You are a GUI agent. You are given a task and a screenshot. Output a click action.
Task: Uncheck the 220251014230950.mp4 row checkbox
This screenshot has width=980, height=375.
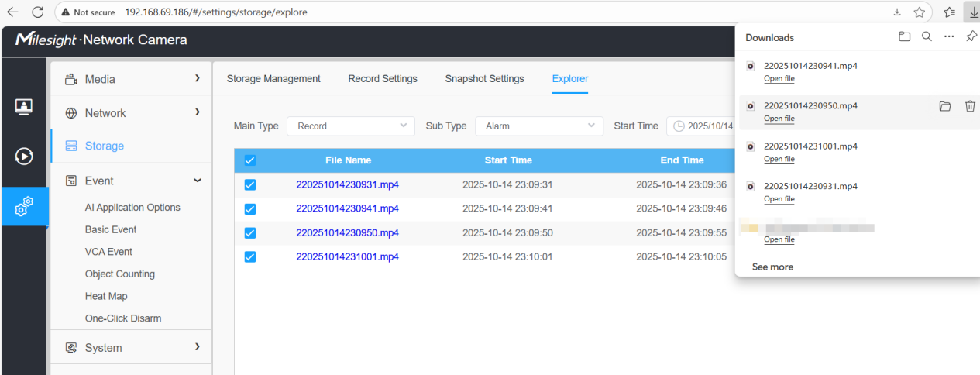click(x=249, y=232)
